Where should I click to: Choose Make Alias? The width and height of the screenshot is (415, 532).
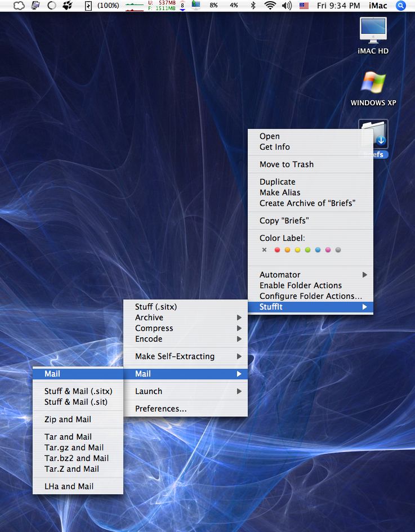coord(310,193)
